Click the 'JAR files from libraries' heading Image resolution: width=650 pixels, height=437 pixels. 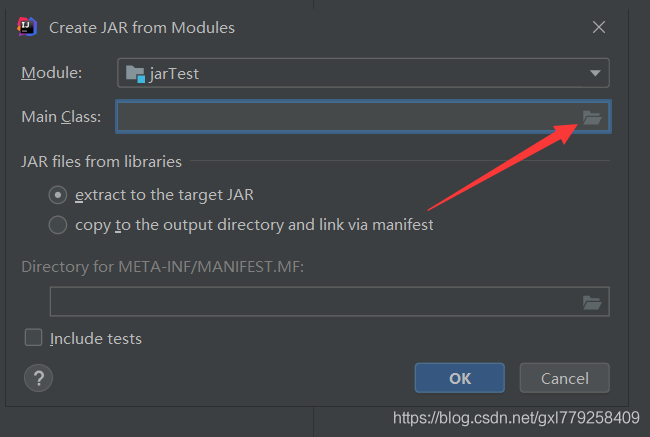tap(102, 161)
